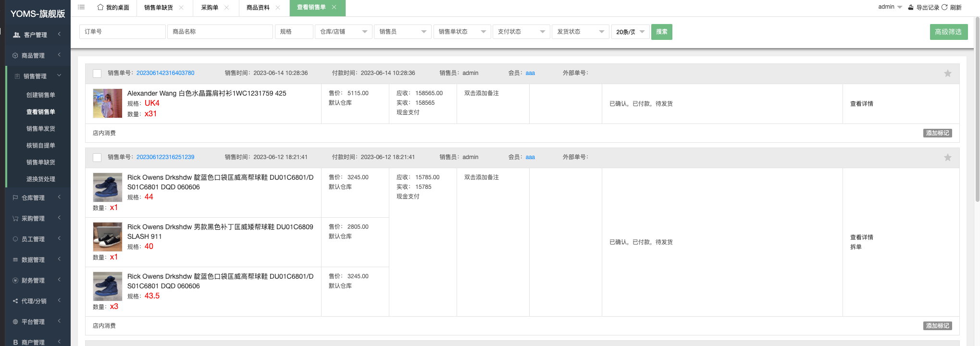The height and width of the screenshot is (346, 980).
Task: Switch to 采购单 tab
Action: tap(210, 8)
